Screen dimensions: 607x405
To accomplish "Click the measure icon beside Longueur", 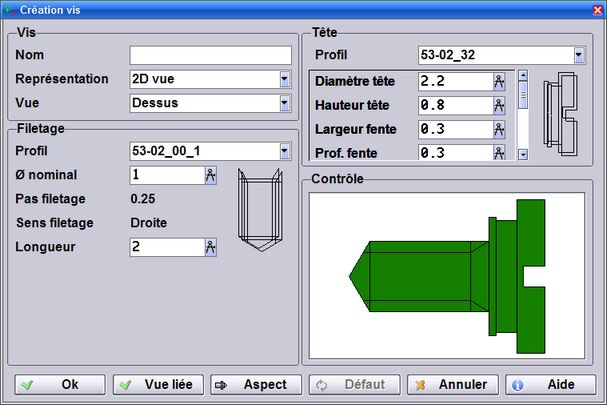I will pos(211,247).
